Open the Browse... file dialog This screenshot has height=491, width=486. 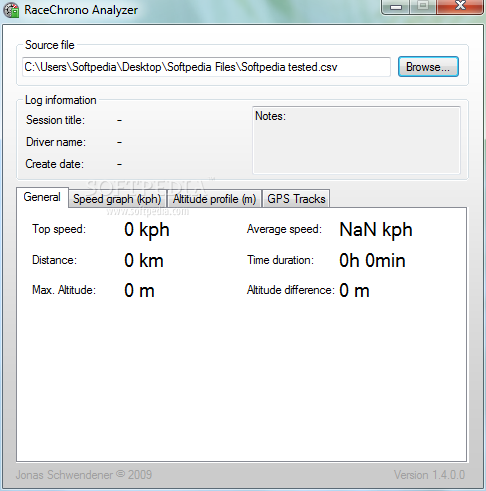point(428,67)
